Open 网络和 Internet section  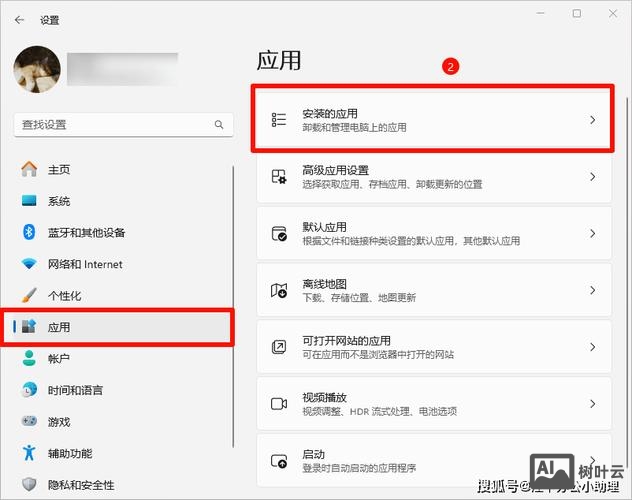(85, 264)
